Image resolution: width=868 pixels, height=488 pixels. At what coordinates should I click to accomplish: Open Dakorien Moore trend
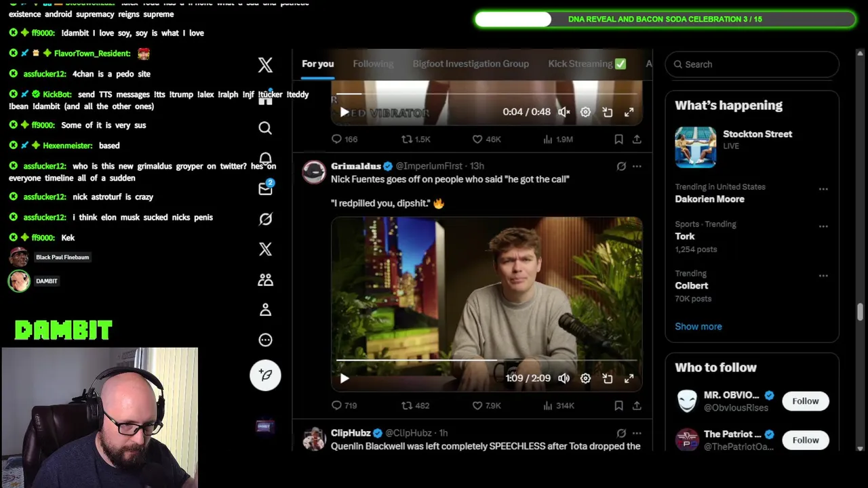pyautogui.click(x=709, y=199)
